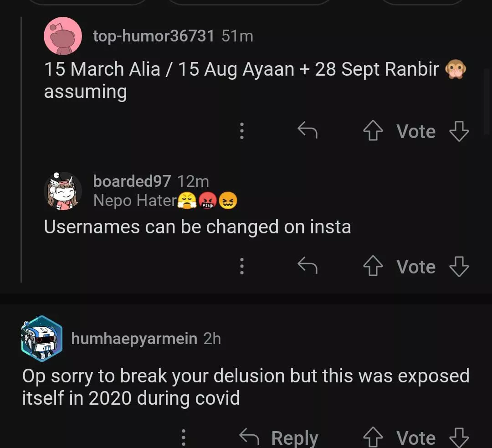492x448 pixels.
Task: Visit humhaepyarmein username link
Action: (x=134, y=339)
